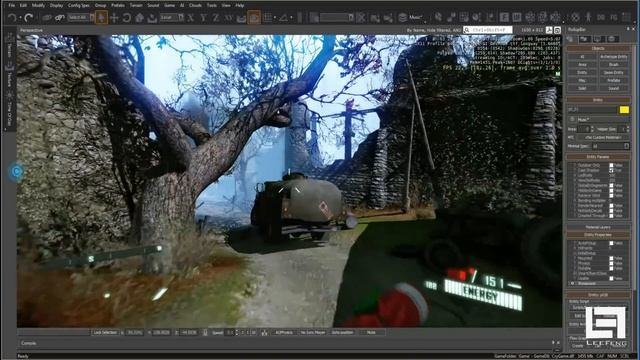Image resolution: width=640 pixels, height=360 pixels.
Task: Select the Terrain selection tool icon
Action: pos(152,18)
